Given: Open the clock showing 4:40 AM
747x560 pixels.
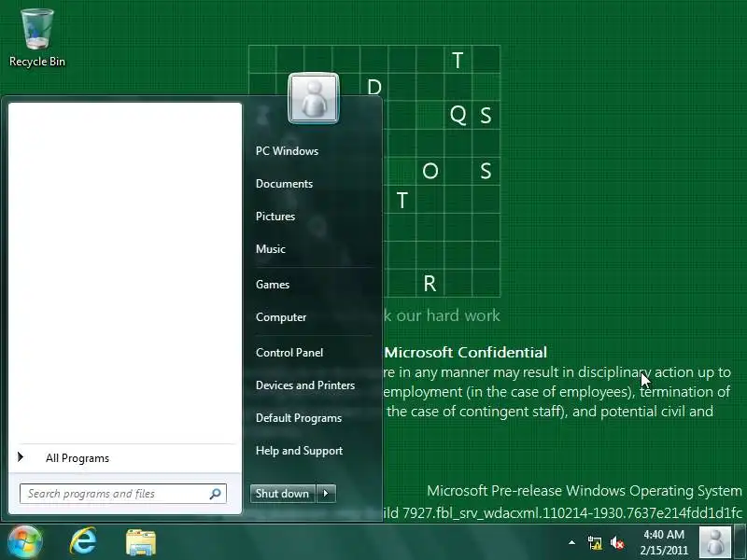Looking at the screenshot, I should pos(664,542).
